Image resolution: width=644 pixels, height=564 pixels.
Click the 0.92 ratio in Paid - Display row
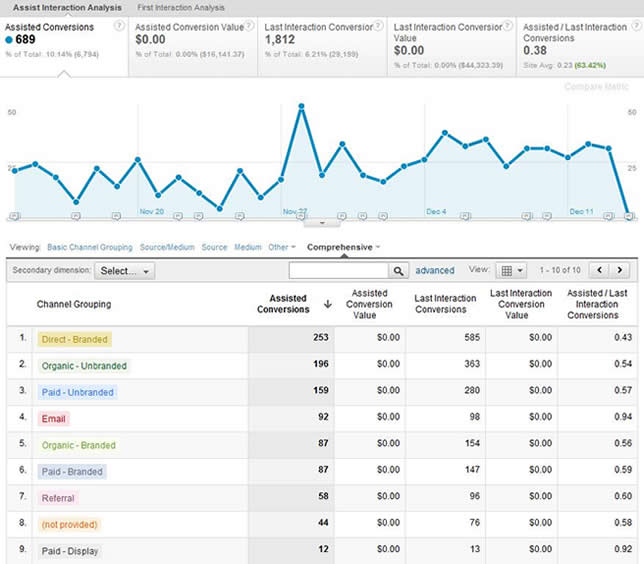(x=623, y=549)
